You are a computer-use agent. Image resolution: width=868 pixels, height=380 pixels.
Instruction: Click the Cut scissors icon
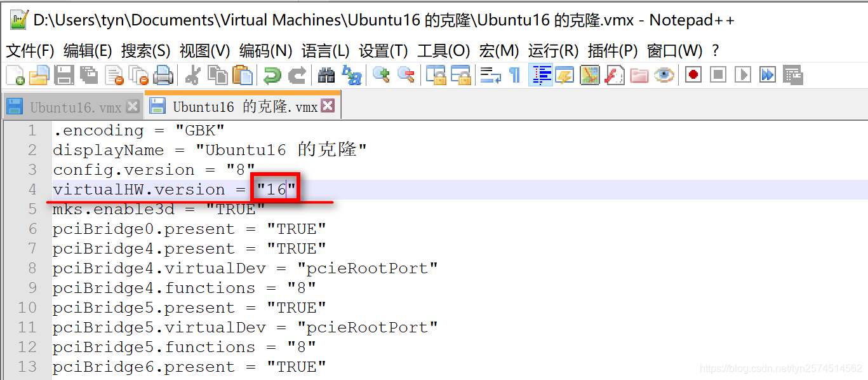192,75
